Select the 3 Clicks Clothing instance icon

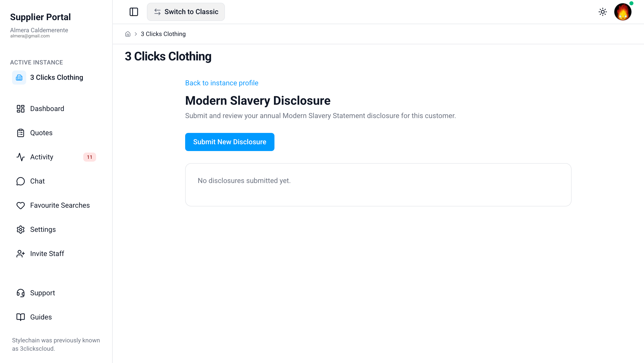(19, 78)
